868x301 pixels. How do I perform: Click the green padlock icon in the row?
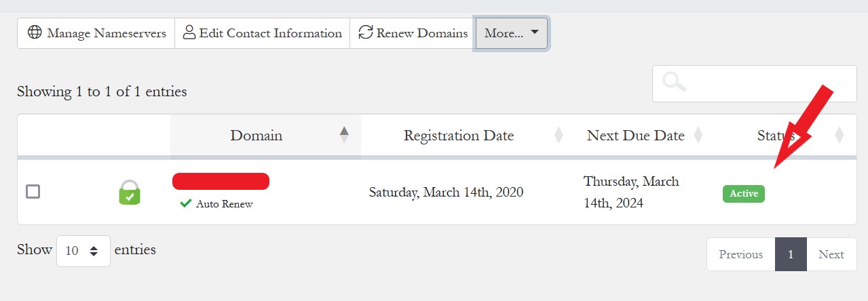[x=130, y=193]
